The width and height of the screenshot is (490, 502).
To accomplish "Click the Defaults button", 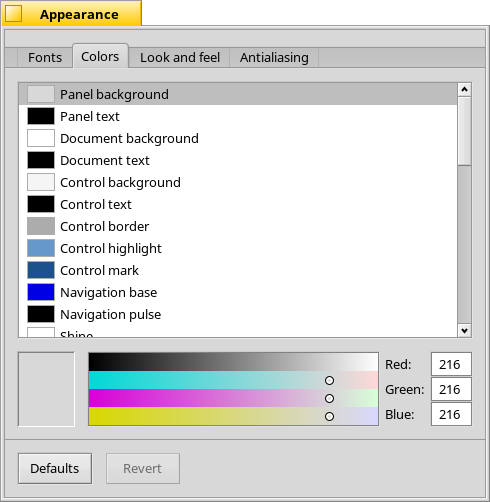I will point(55,468).
